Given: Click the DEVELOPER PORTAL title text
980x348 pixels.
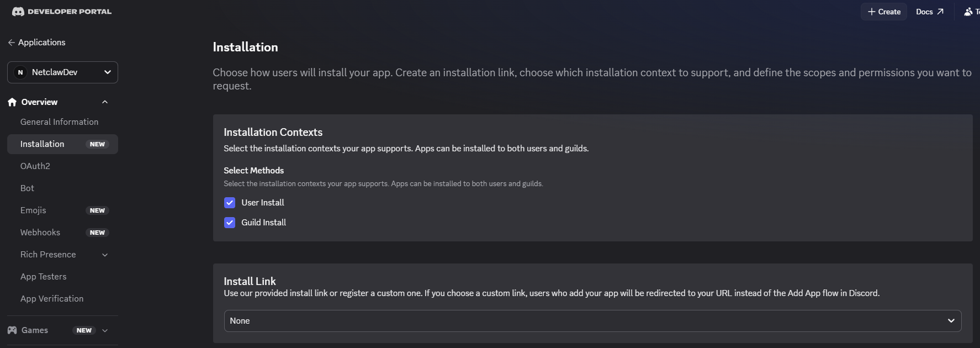Looking at the screenshot, I should pos(70,12).
